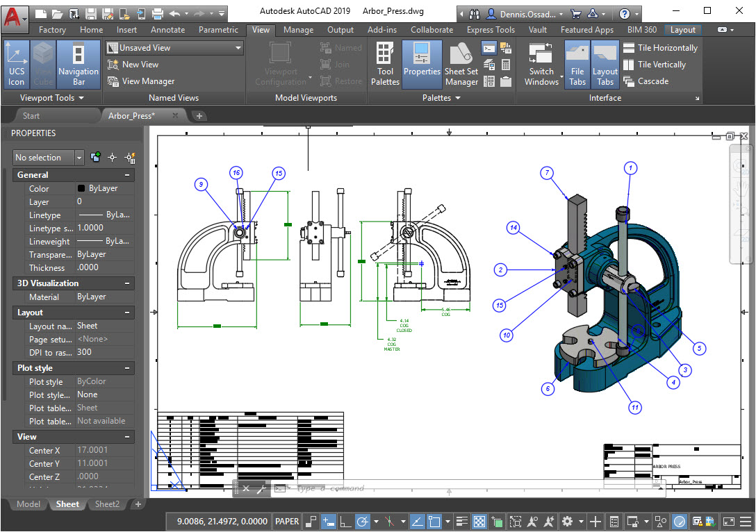Toggle the UCS Icon display
The height and width of the screenshot is (532, 756).
(16, 64)
